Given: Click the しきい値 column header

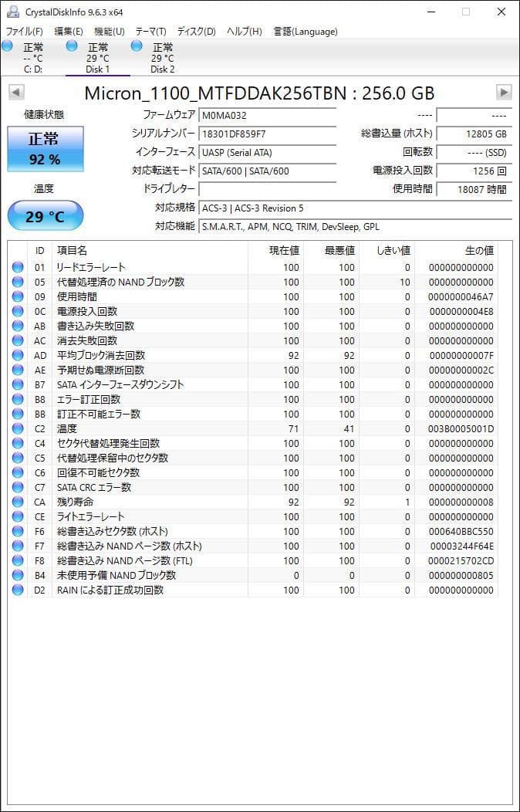Looking at the screenshot, I should [387, 251].
